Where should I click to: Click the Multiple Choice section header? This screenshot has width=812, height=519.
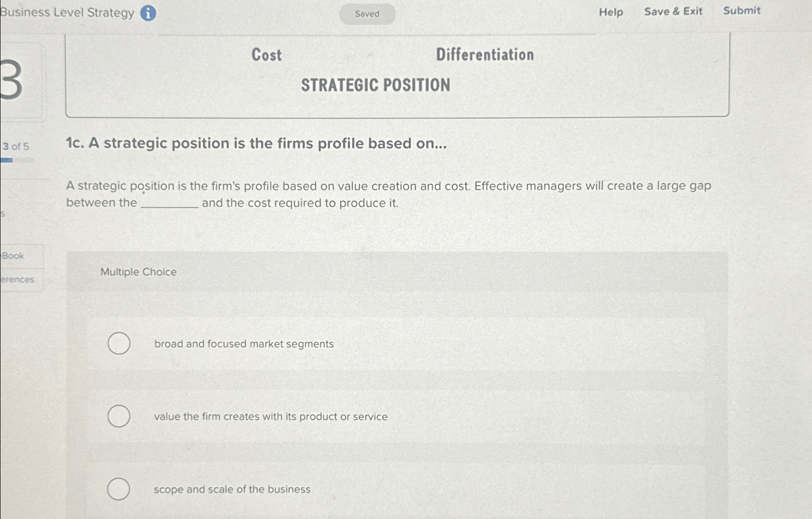coord(139,271)
